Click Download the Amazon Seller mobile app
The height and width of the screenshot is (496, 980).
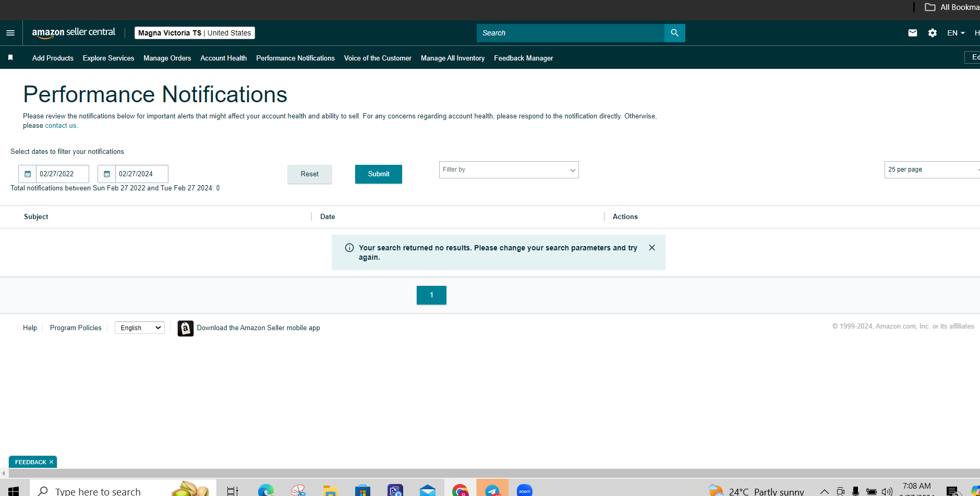[259, 328]
